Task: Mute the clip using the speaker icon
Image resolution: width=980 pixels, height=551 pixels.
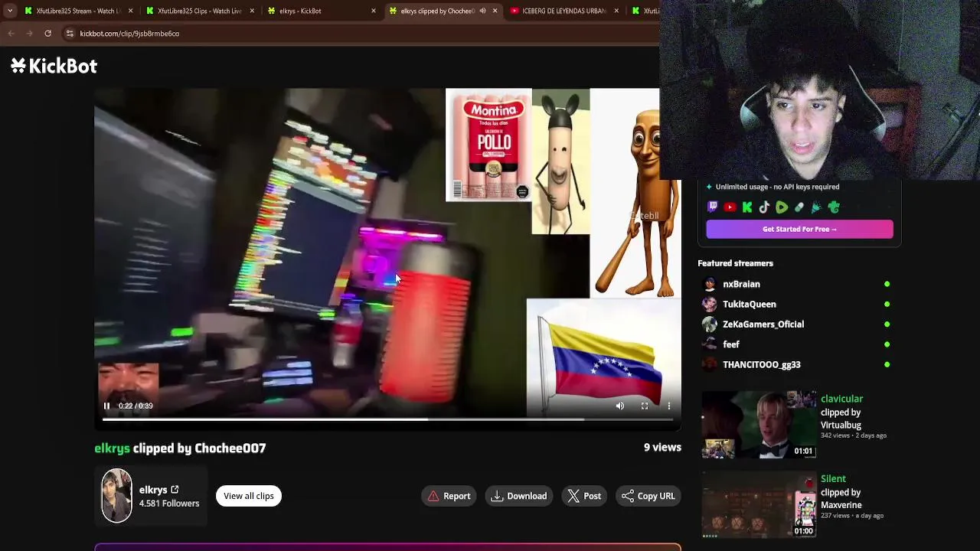Action: point(620,406)
